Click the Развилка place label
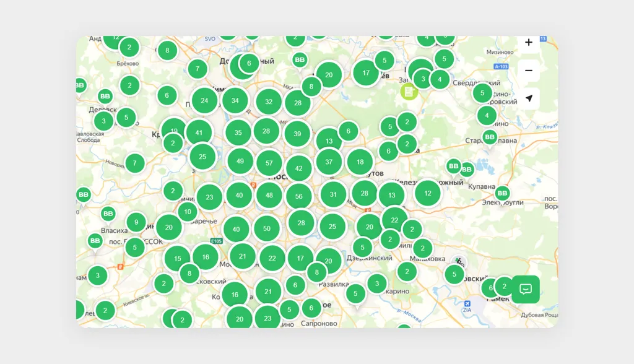 334,284
